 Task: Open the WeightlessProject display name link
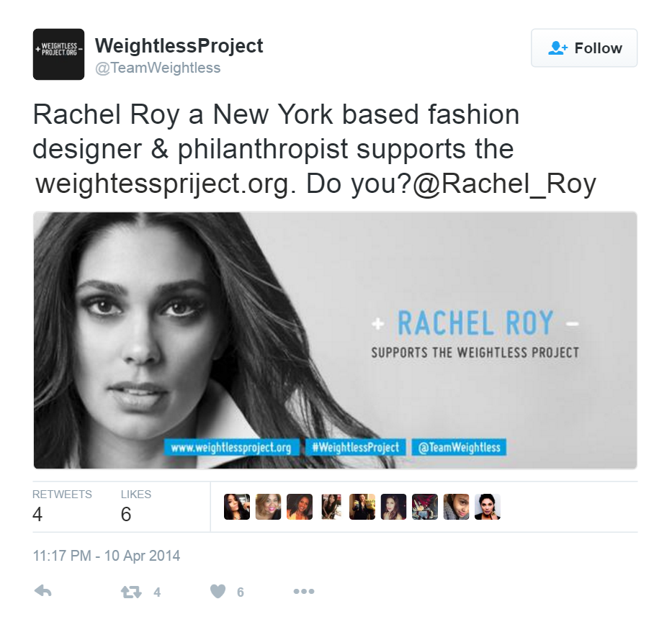click(179, 45)
